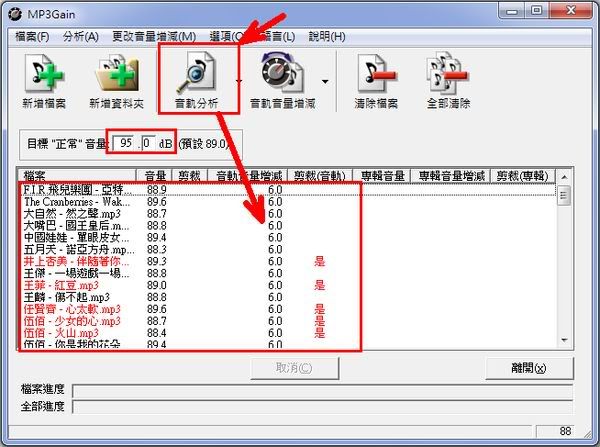Open the 更改音量增減(M) menu
This screenshot has height=447, width=600.
pos(154,37)
